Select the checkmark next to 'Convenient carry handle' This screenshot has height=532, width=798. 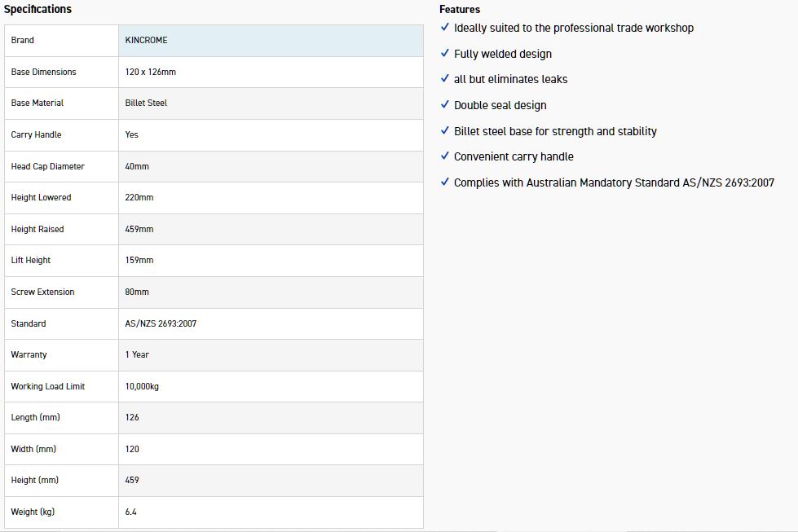pos(444,156)
